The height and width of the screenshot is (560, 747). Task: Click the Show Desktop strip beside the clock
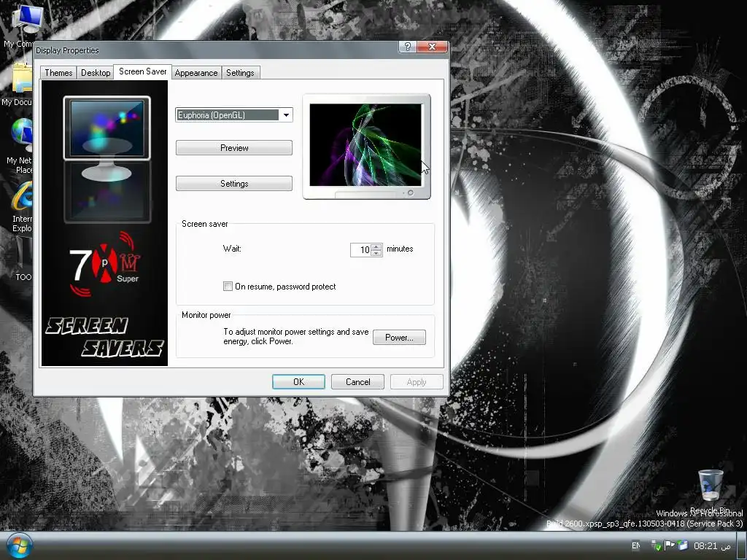click(x=741, y=545)
